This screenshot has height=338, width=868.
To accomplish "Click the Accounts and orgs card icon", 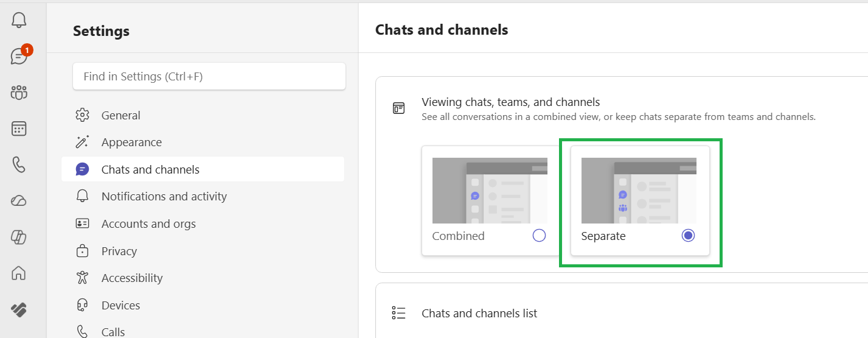I will click(x=82, y=224).
